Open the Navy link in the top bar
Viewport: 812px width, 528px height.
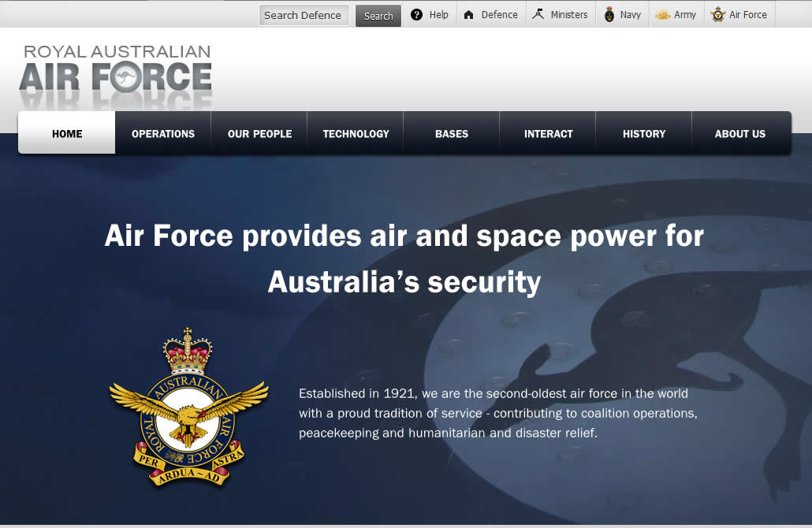[x=628, y=14]
